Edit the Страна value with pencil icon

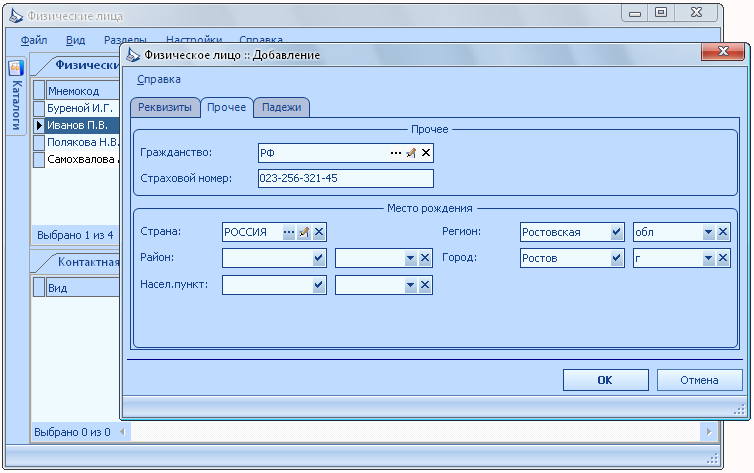[x=303, y=232]
